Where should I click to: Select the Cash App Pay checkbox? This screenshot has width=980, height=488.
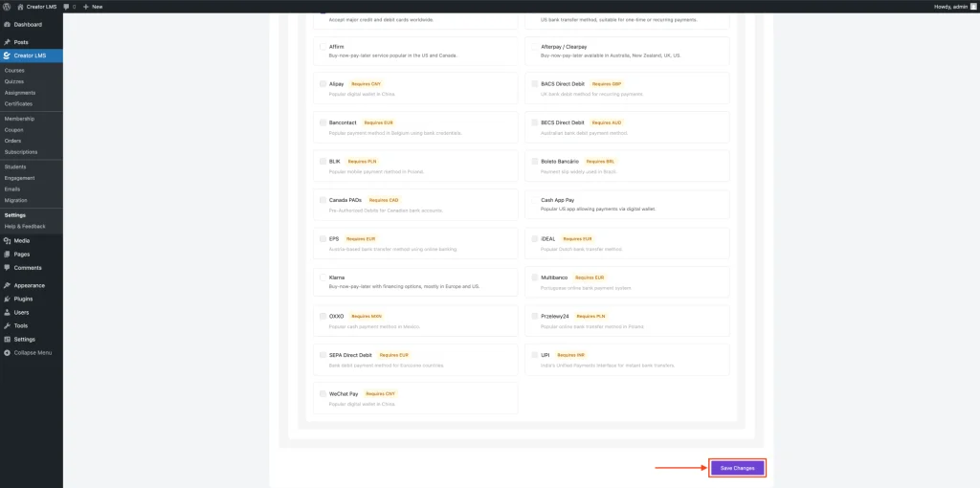[x=534, y=200]
